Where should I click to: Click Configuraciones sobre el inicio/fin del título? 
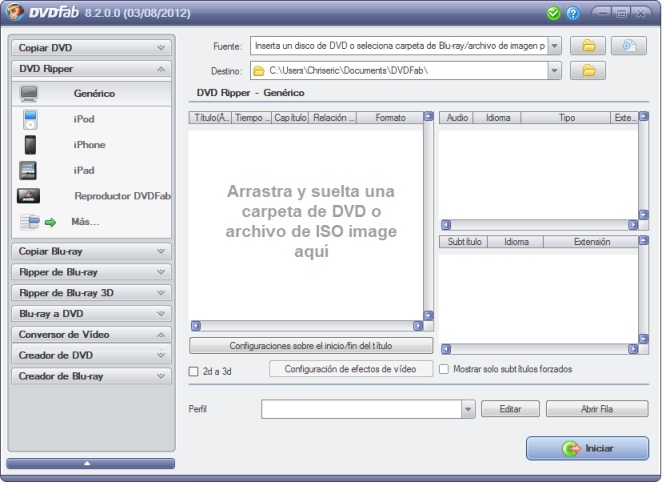[311, 346]
